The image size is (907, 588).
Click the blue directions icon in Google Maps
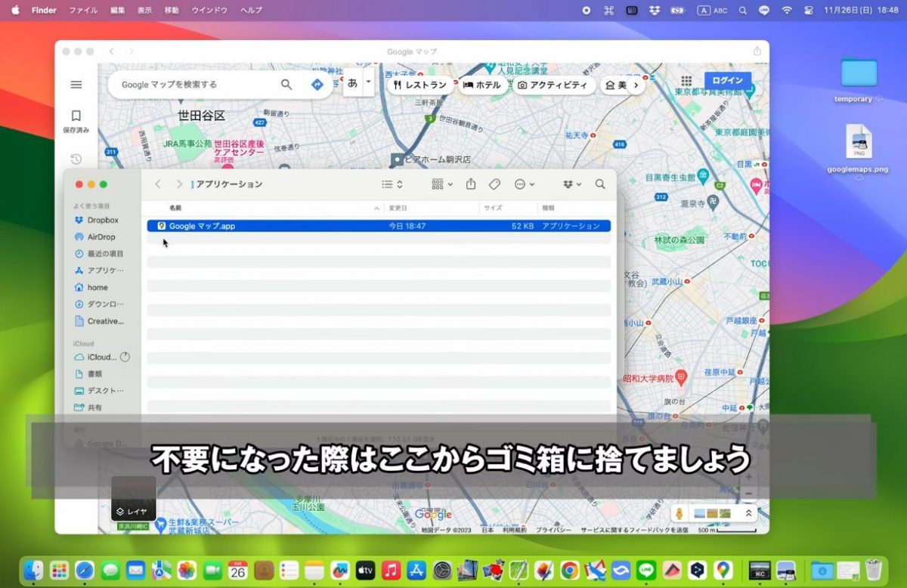click(317, 85)
